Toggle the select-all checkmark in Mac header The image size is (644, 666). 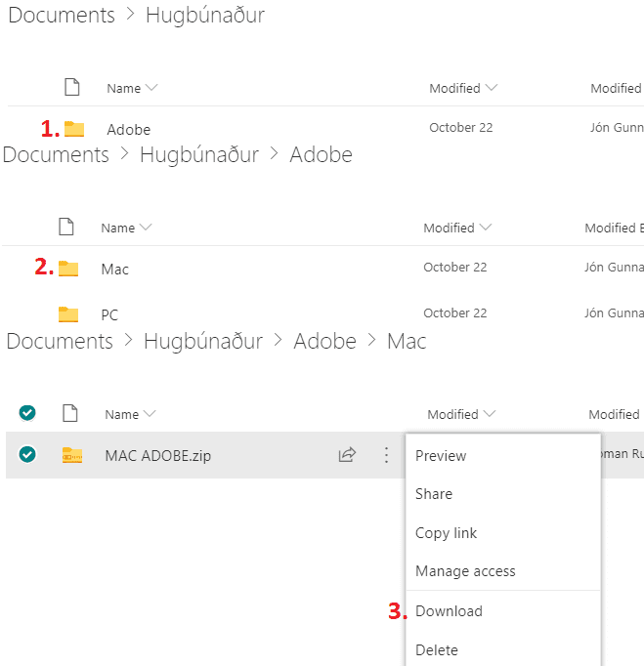point(27,413)
